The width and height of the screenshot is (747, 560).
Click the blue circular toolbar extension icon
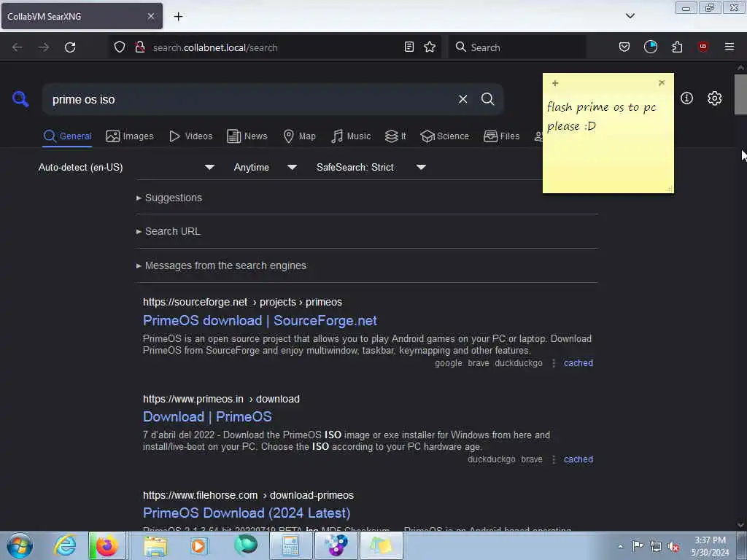650,47
